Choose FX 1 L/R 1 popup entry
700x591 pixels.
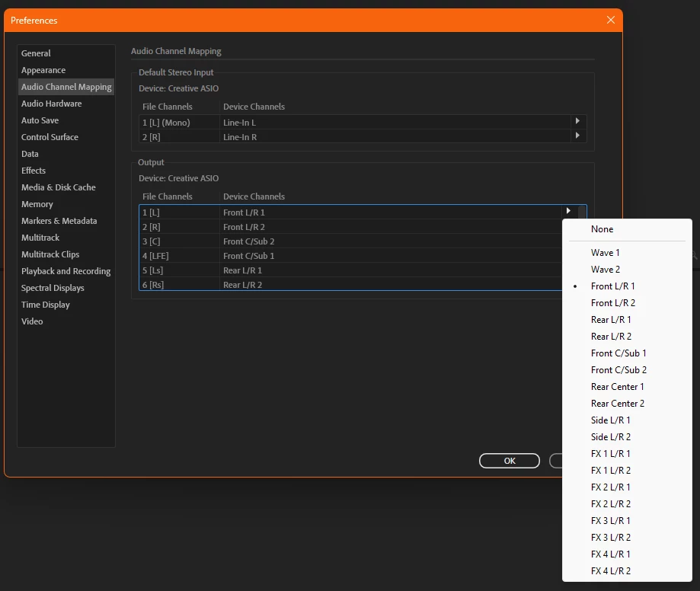click(x=627, y=453)
